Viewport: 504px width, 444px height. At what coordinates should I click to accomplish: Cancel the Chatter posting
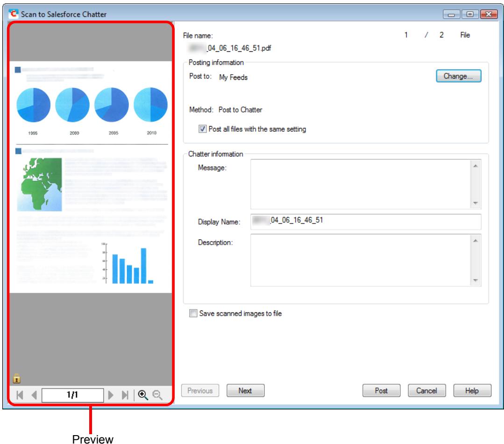pyautogui.click(x=426, y=390)
